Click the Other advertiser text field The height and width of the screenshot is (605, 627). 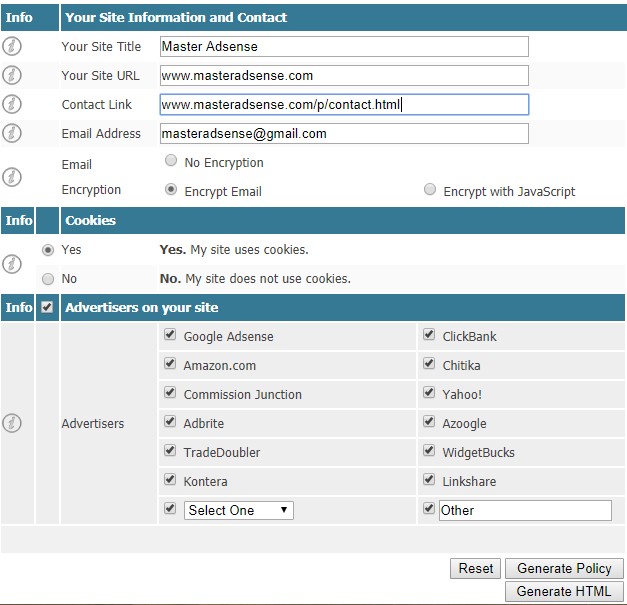pos(525,511)
